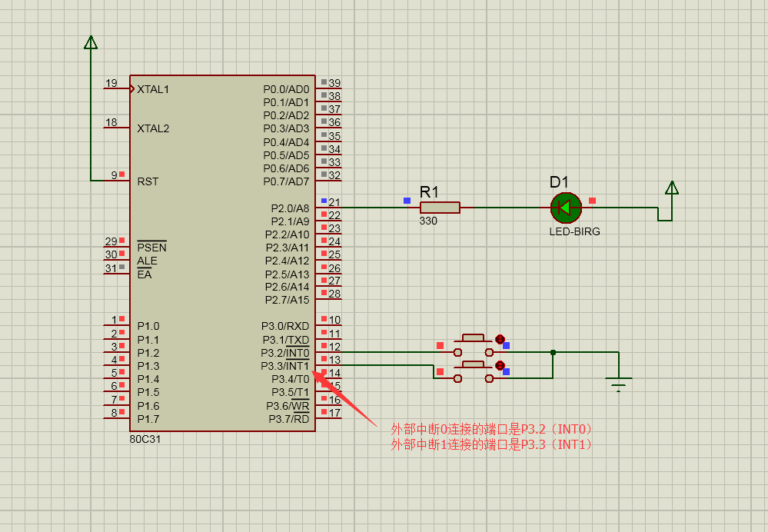Click the P0.7/AD7 pin label

point(286,181)
